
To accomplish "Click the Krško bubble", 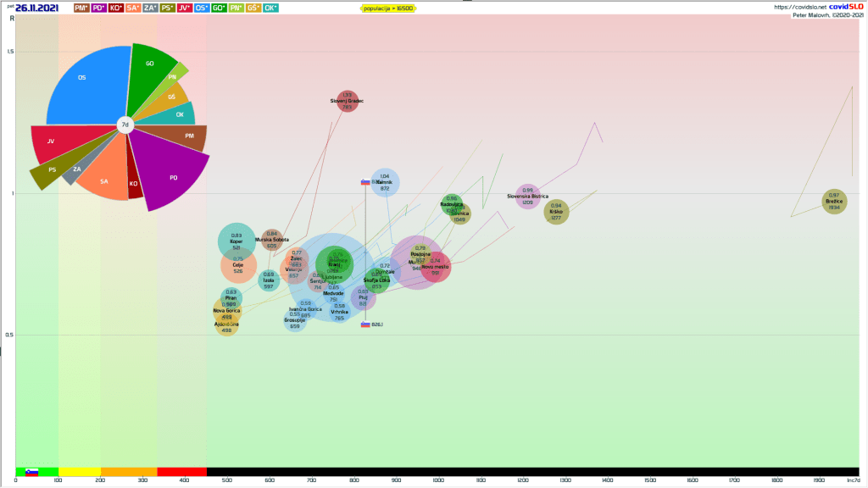I will pyautogui.click(x=556, y=212).
